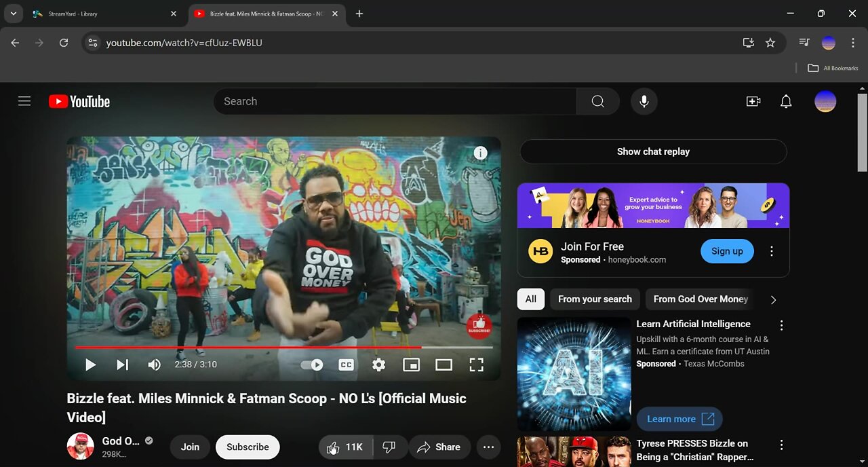Click Sign up on Honeybook ad
Viewport: 868px width, 467px height.
pos(727,251)
